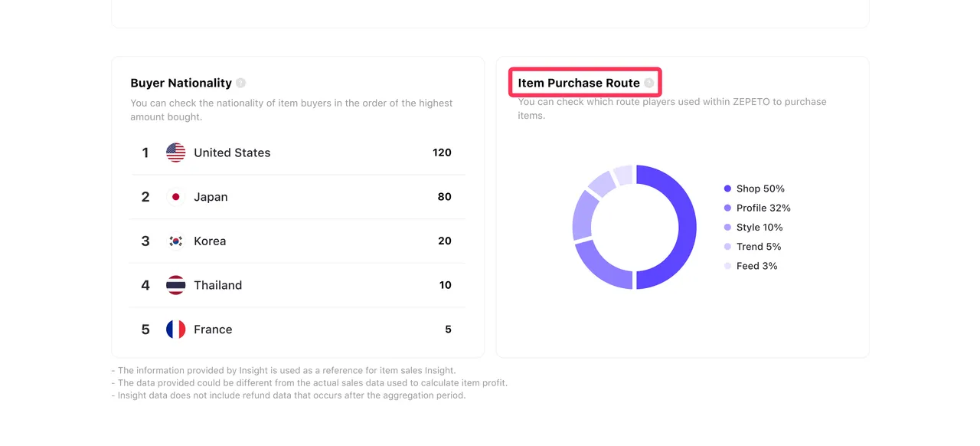This screenshot has width=980, height=446.
Task: Click the Item Purchase Route heading
Action: [x=578, y=83]
